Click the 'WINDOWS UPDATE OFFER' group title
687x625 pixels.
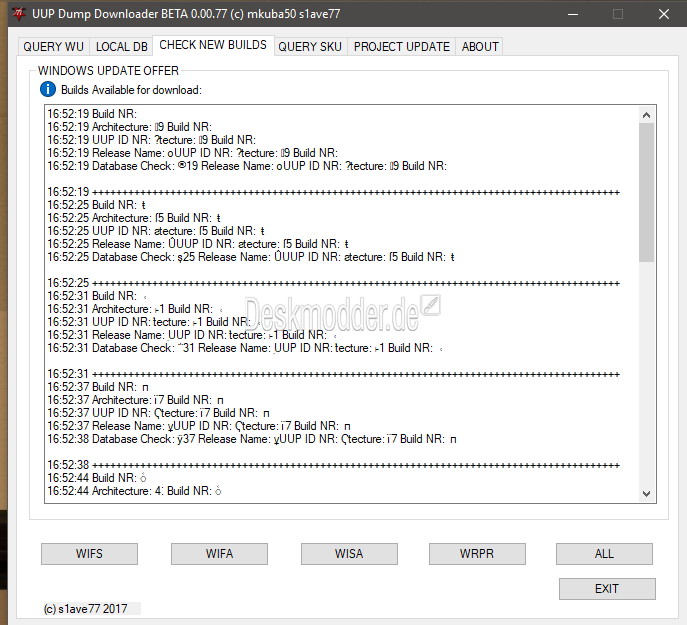[108, 71]
